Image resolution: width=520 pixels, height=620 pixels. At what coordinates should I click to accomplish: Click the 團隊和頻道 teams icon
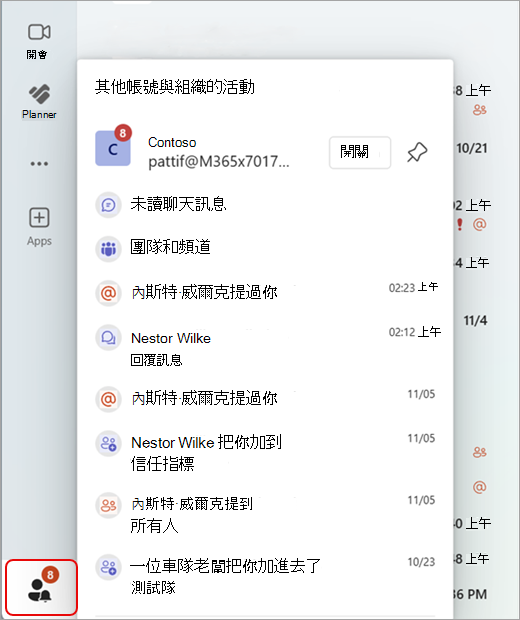(108, 248)
